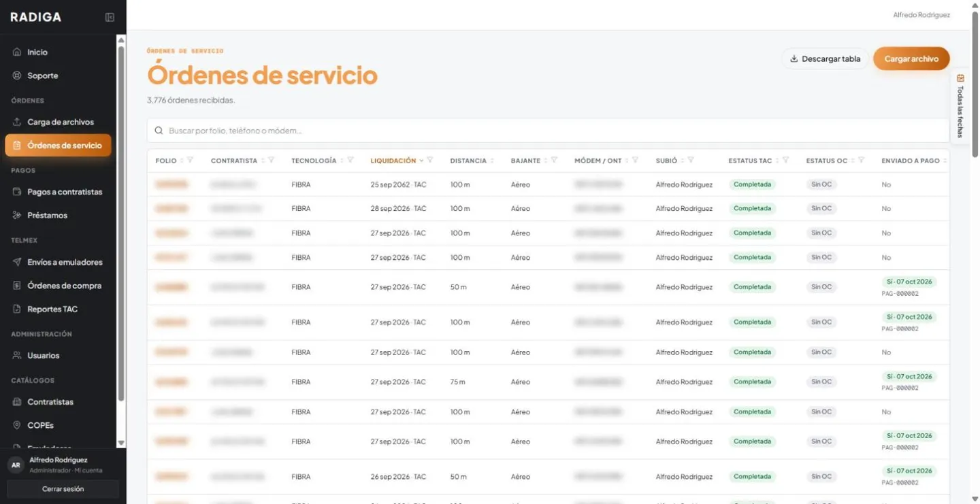The width and height of the screenshot is (980, 504).
Task: Open the Estatus TAC column filter
Action: 786,161
